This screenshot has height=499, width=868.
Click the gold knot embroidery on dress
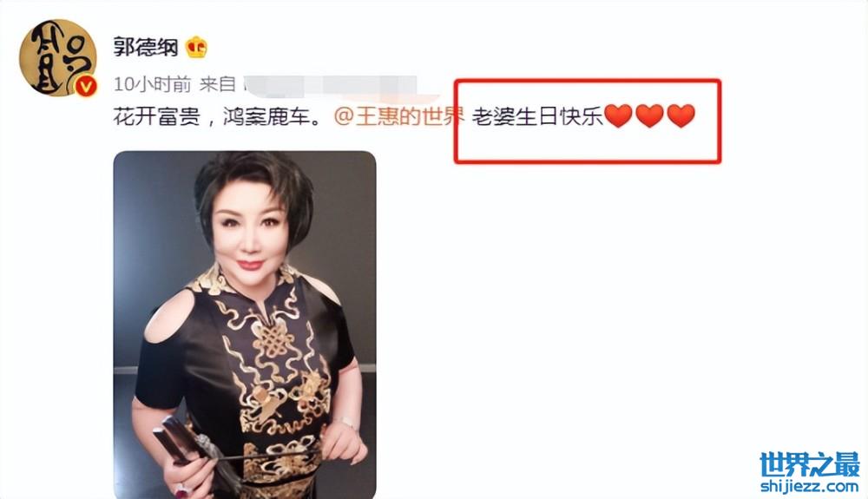(273, 342)
